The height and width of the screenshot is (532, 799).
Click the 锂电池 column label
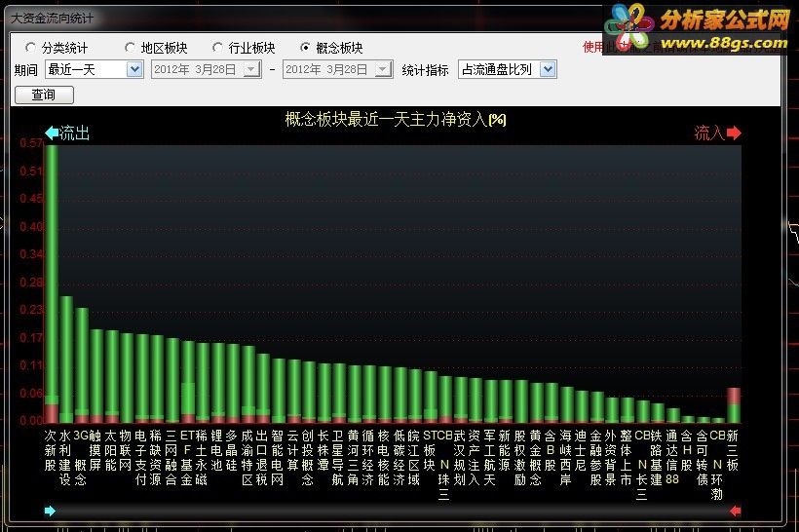[x=216, y=450]
